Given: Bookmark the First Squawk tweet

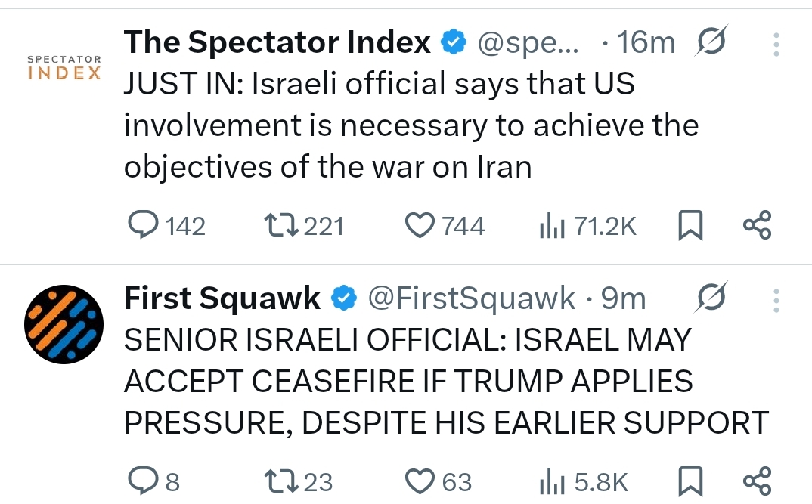Looking at the screenshot, I should coord(691,481).
